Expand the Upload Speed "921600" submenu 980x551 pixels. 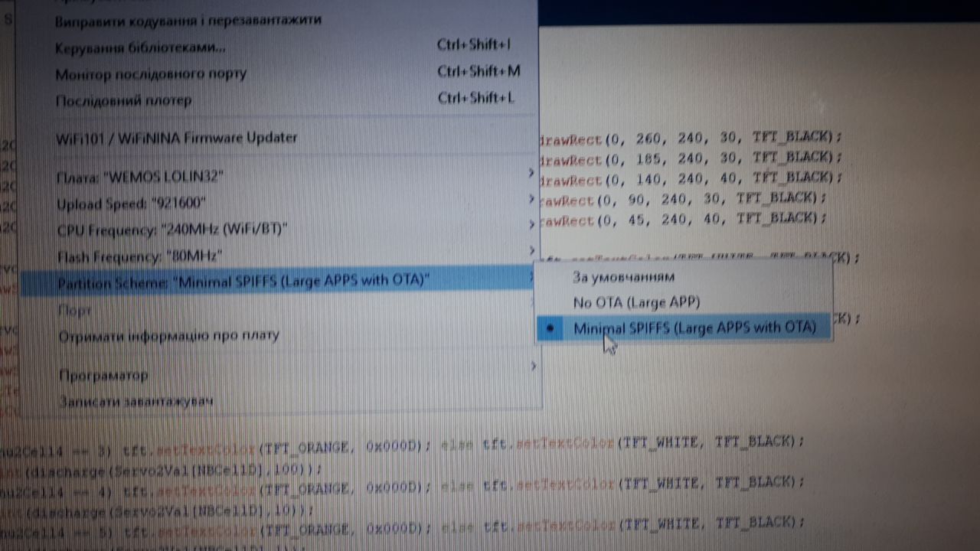[279, 203]
